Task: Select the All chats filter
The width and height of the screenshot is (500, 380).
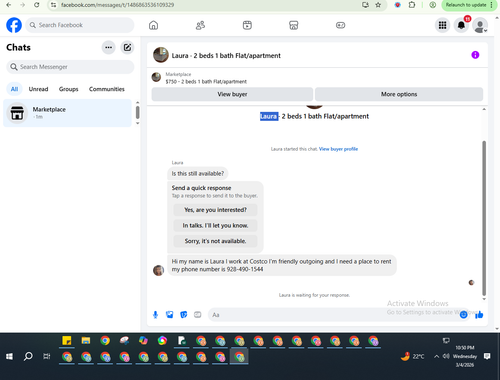Action: 14,89
